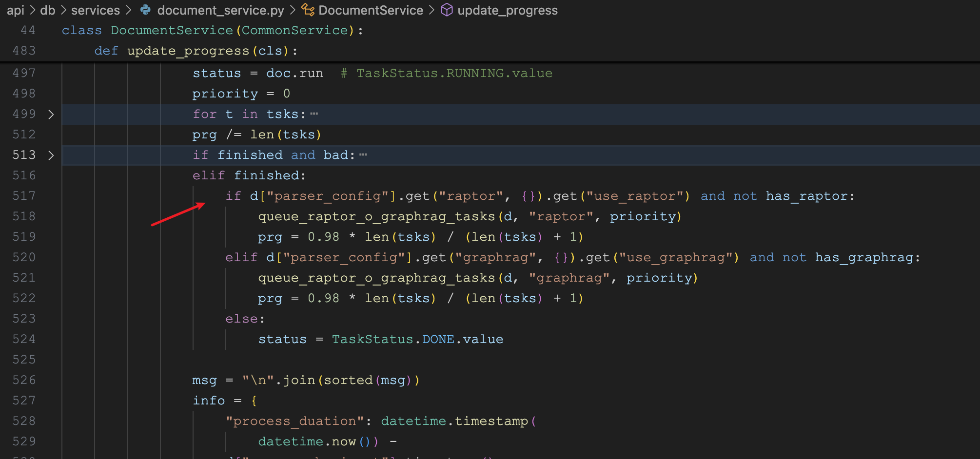The image size is (980, 459).
Task: Click line number 516
Action: point(24,175)
